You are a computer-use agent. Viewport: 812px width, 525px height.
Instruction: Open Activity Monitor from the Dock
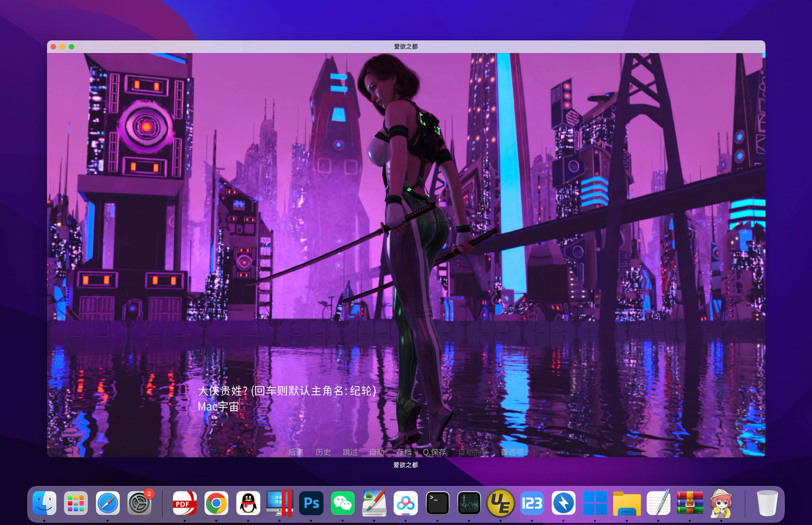(469, 503)
